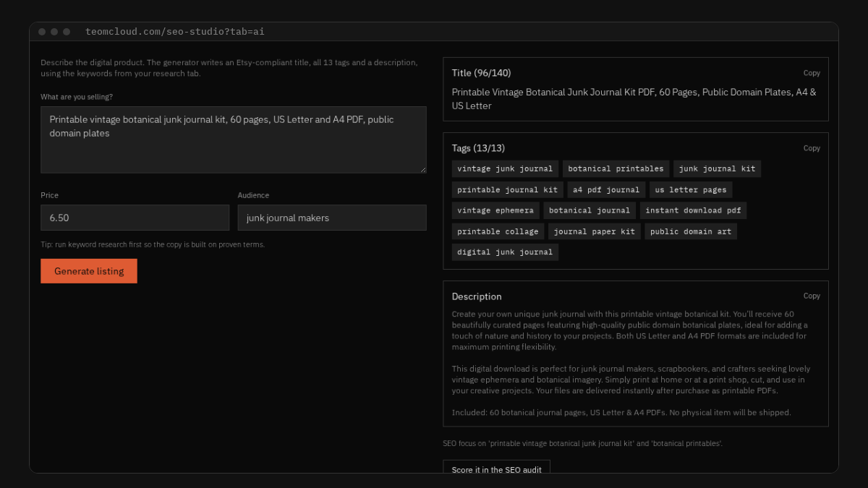
Task: Click the Title (96/140) heading
Action: 481,73
